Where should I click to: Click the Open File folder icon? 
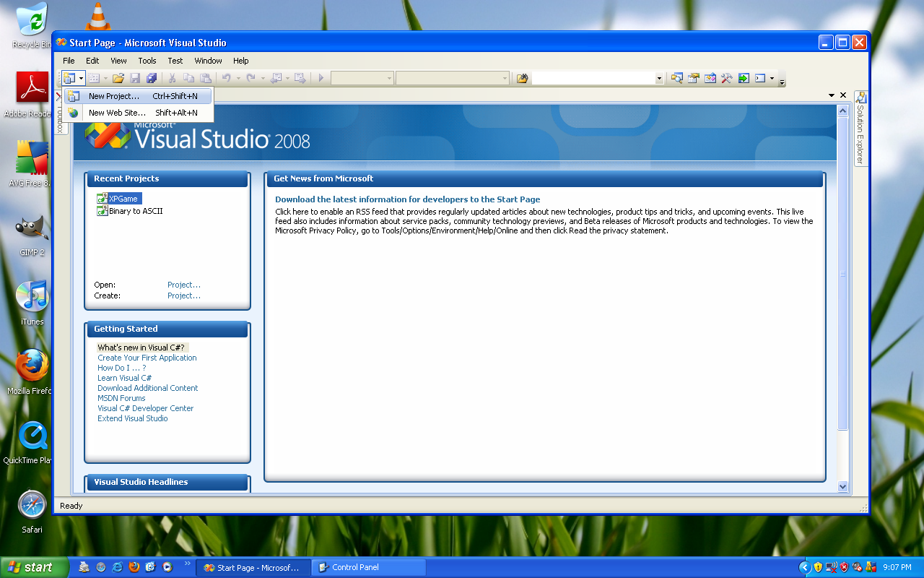click(x=118, y=78)
